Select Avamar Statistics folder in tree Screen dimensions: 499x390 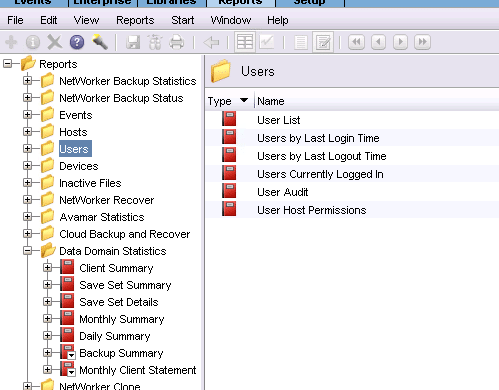pyautogui.click(x=102, y=217)
